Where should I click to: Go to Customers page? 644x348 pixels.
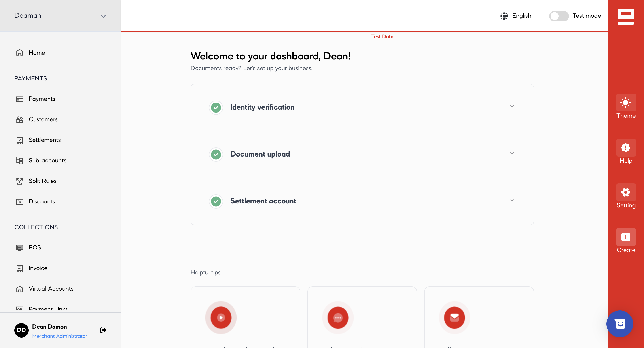(x=37, y=119)
